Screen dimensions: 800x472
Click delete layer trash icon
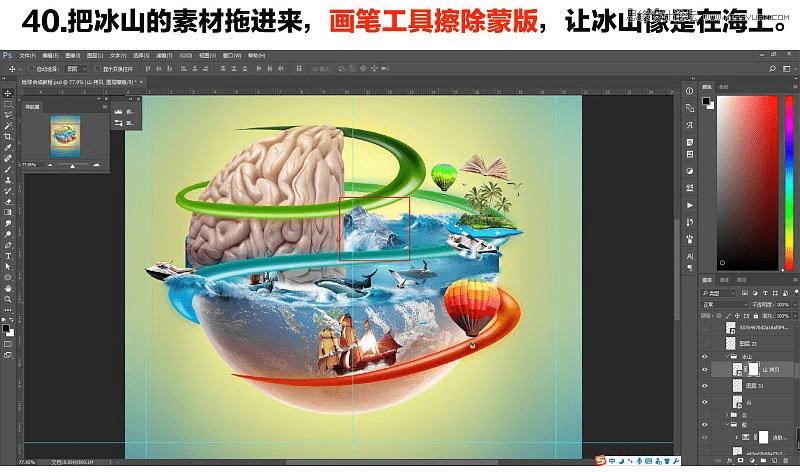coord(786,460)
